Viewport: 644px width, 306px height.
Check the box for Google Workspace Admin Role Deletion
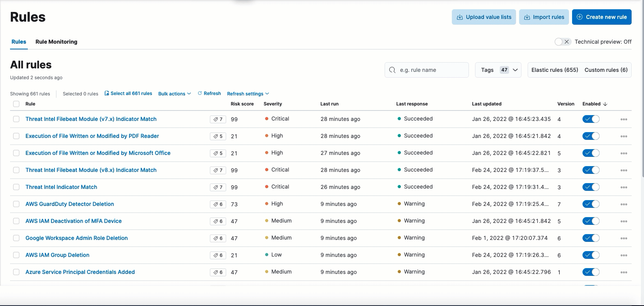click(x=16, y=238)
